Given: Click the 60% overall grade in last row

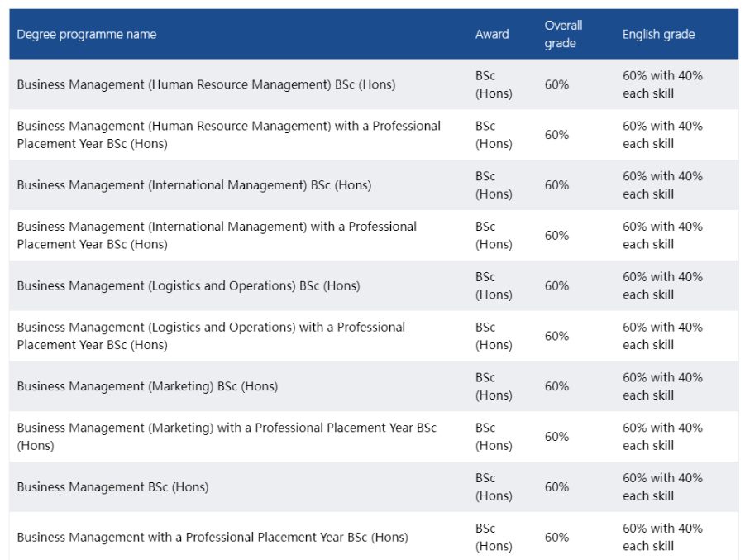Looking at the screenshot, I should pos(556,537).
